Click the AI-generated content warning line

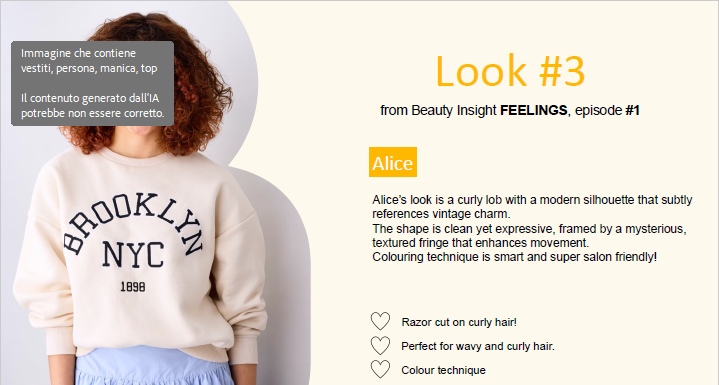93,105
